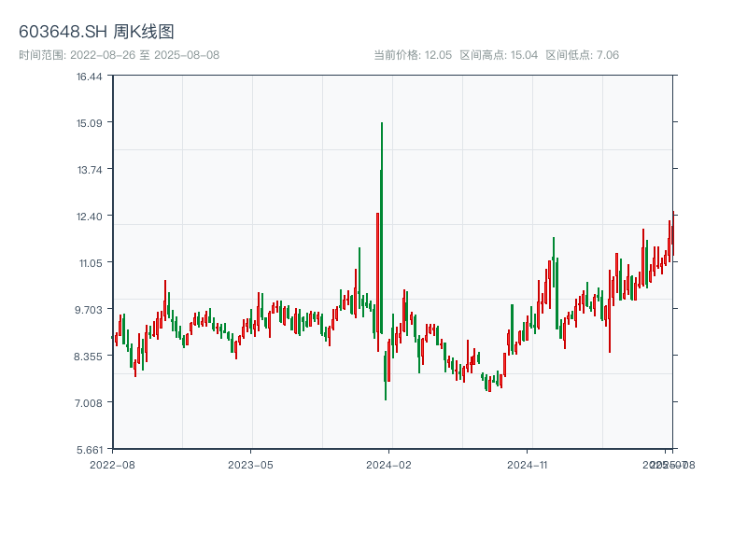
Task: Click the 13.74 y-axis label
Action: pos(90,170)
